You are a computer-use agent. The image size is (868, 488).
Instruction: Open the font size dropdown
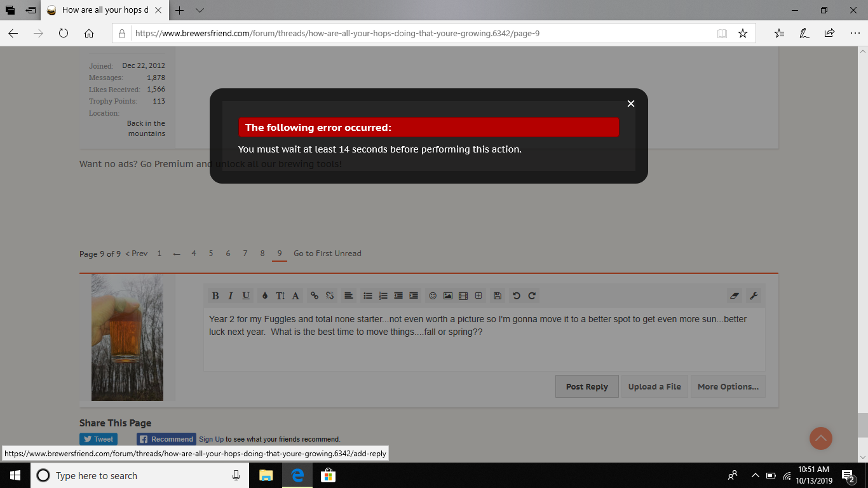tap(280, 295)
